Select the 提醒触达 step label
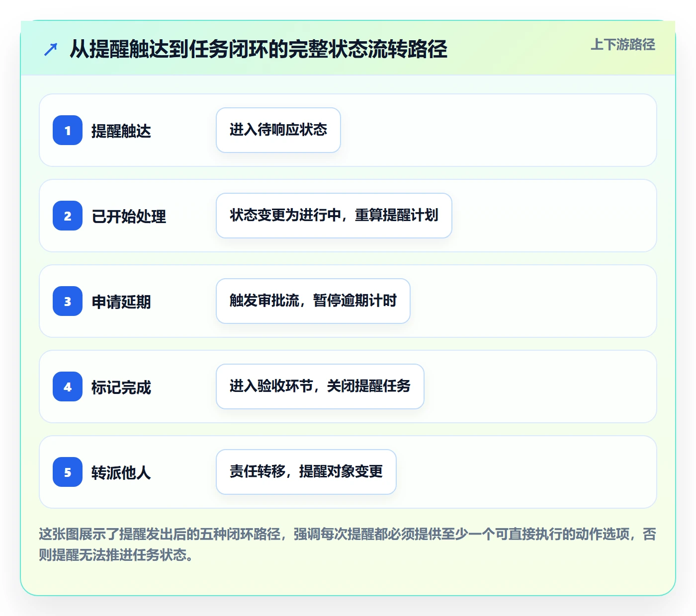The width and height of the screenshot is (696, 616). point(121,131)
